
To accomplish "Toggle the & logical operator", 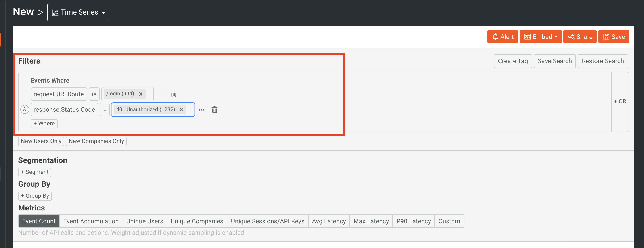I will coord(25,109).
